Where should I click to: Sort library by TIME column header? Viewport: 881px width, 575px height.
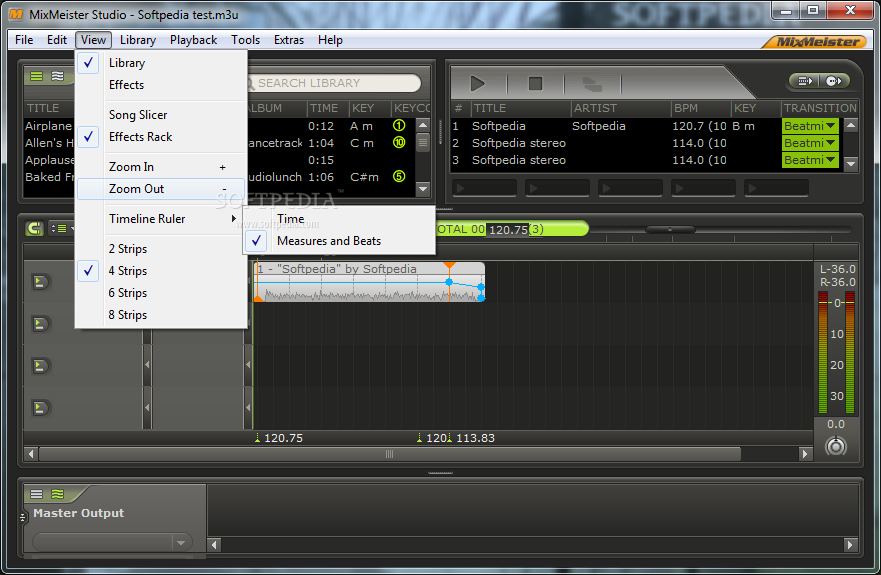328,108
